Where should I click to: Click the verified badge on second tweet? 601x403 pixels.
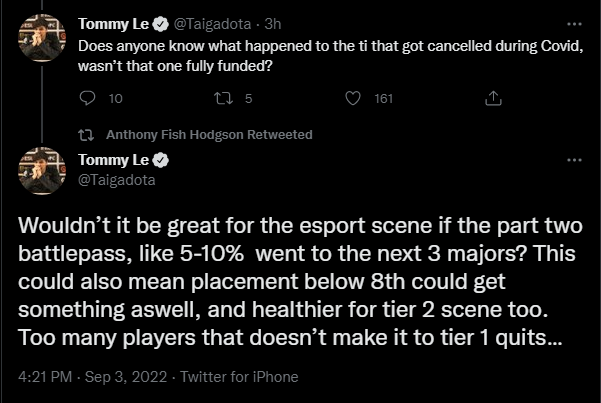point(158,160)
